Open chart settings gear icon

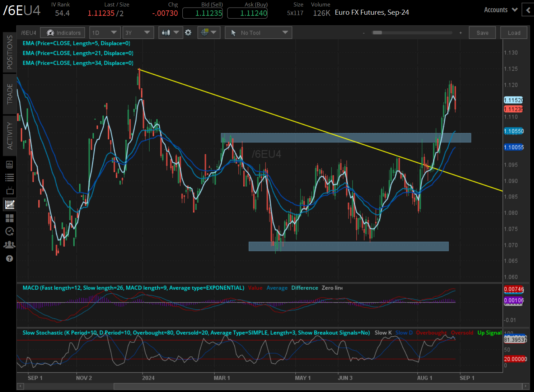point(188,33)
